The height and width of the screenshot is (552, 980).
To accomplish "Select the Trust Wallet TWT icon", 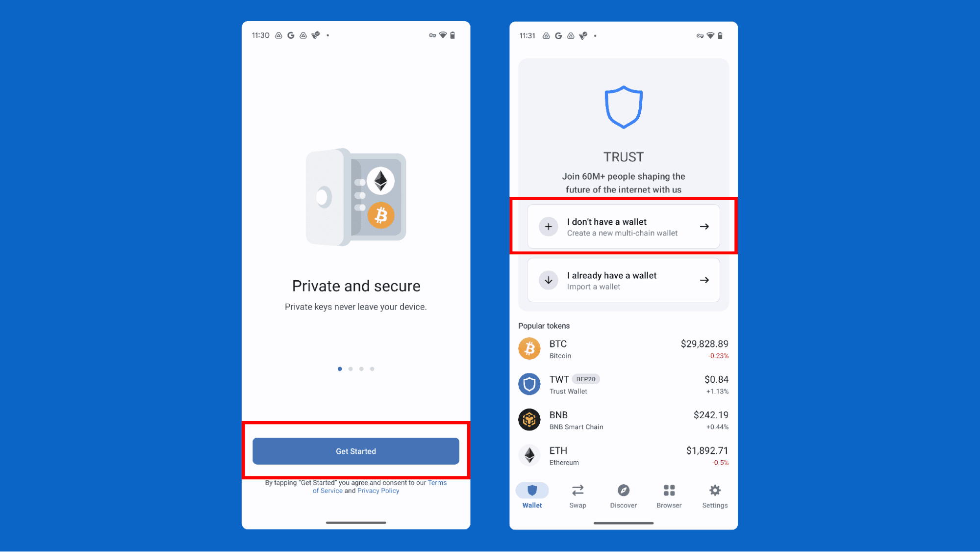I will 529,384.
